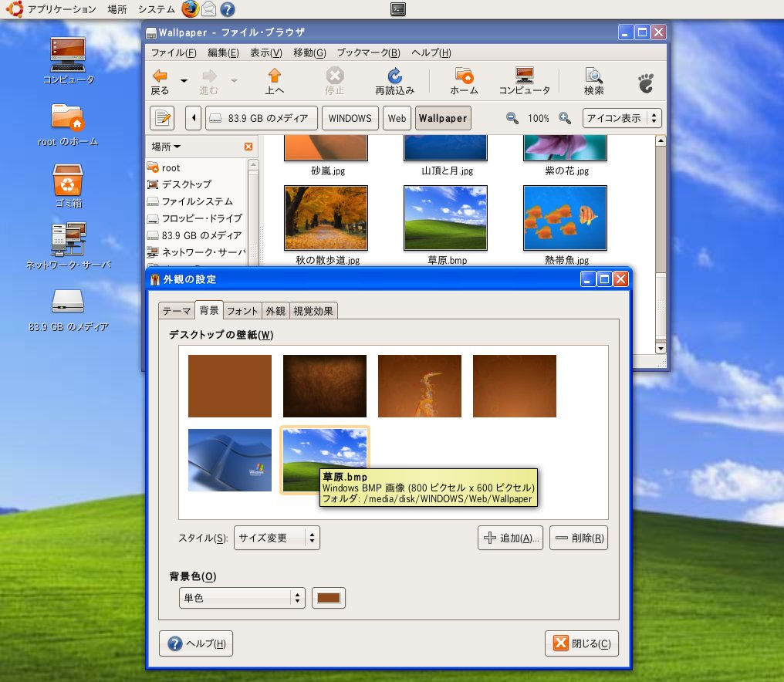Click the mail envelope icon in top panel
Screen dimensions: 784x682
tap(208, 9)
